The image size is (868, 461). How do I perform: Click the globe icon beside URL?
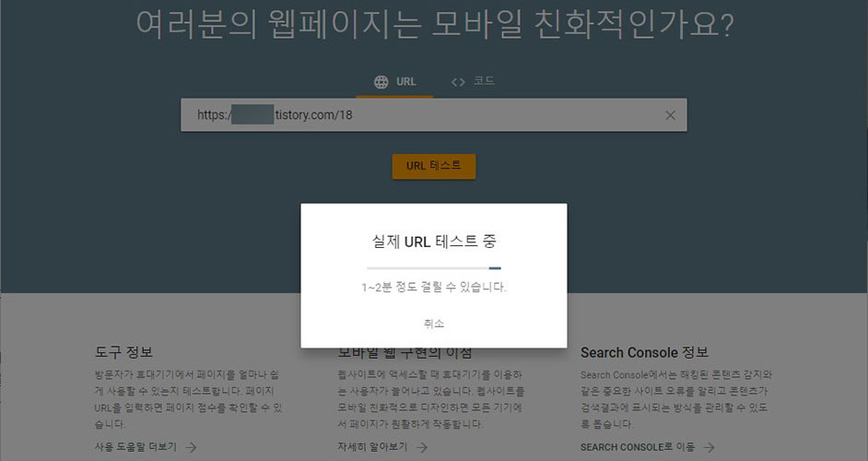(381, 82)
